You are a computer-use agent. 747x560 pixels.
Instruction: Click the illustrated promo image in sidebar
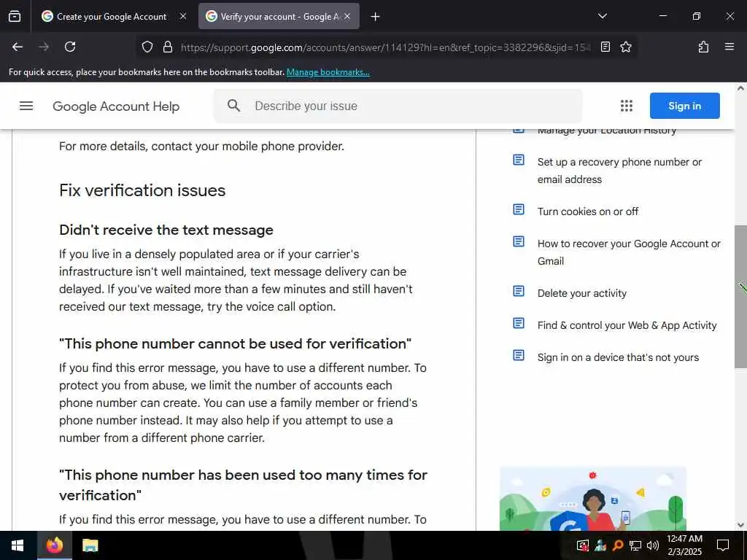(593, 498)
